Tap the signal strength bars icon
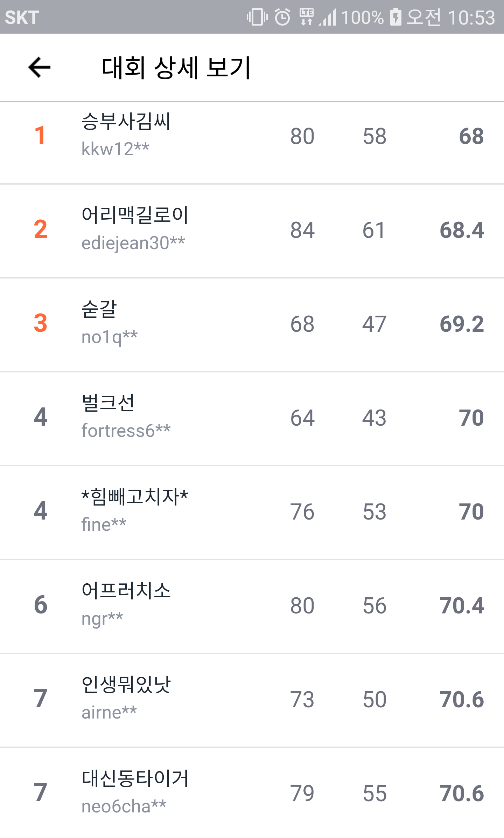This screenshot has width=504, height=838. [x=328, y=17]
